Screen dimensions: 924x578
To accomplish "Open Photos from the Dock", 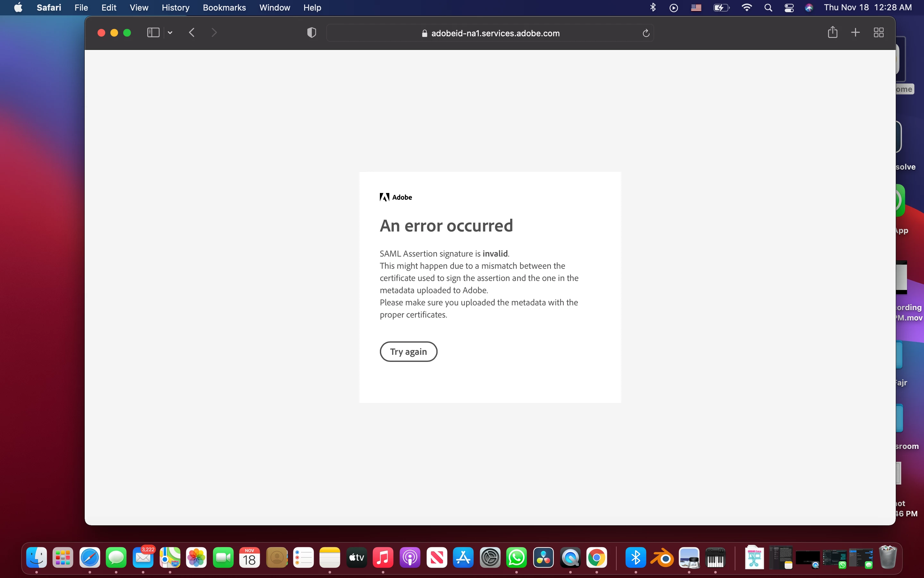I will coord(196,558).
